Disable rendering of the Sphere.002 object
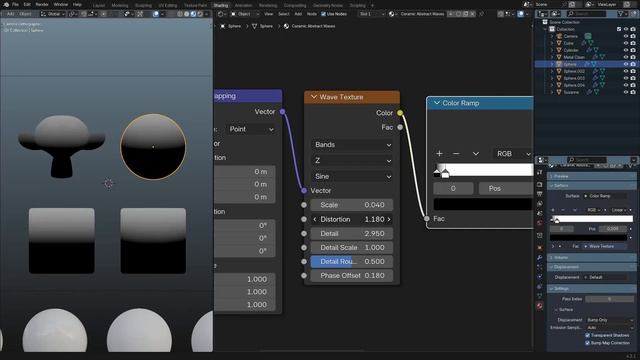Image resolution: width=640 pixels, height=360 pixels. (x=633, y=71)
